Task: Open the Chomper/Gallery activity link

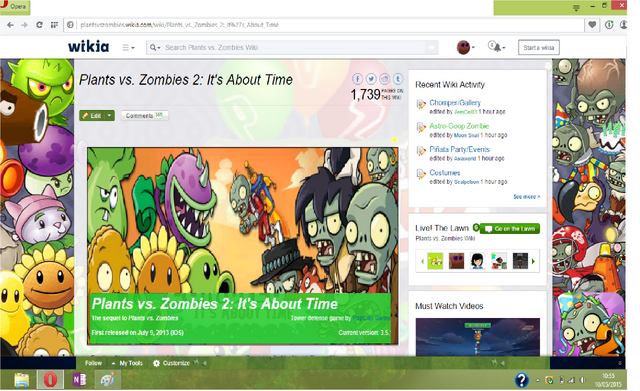Action: [x=455, y=102]
